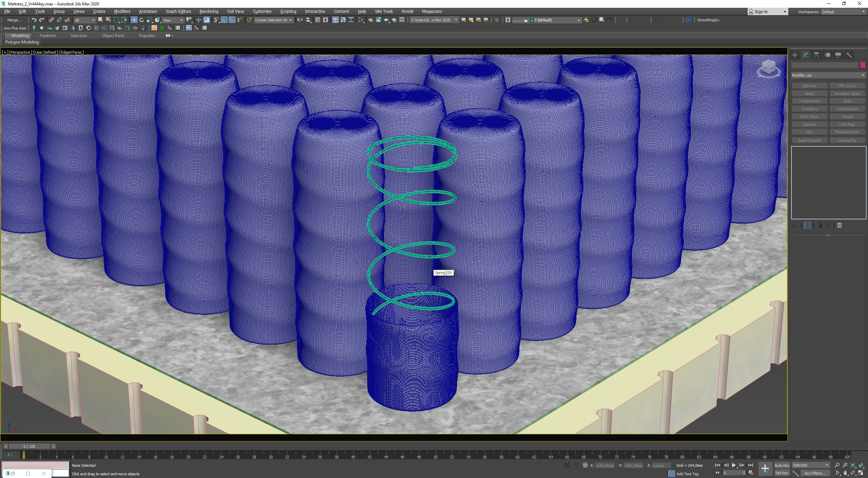Open the Graph Editors menu
The height and width of the screenshot is (478, 868).
coord(178,12)
